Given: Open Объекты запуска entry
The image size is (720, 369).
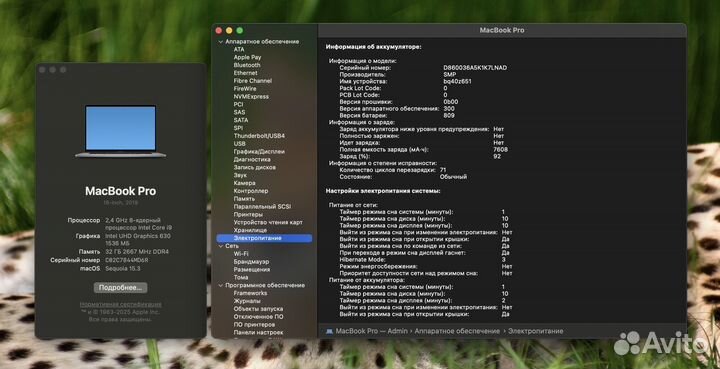Looking at the screenshot, I should (258, 309).
